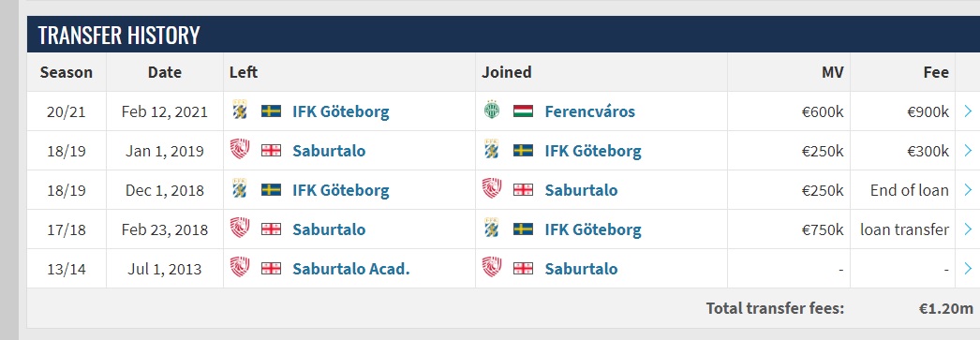The height and width of the screenshot is (340, 980).
Task: Click the Fee column header
Action: pos(936,72)
